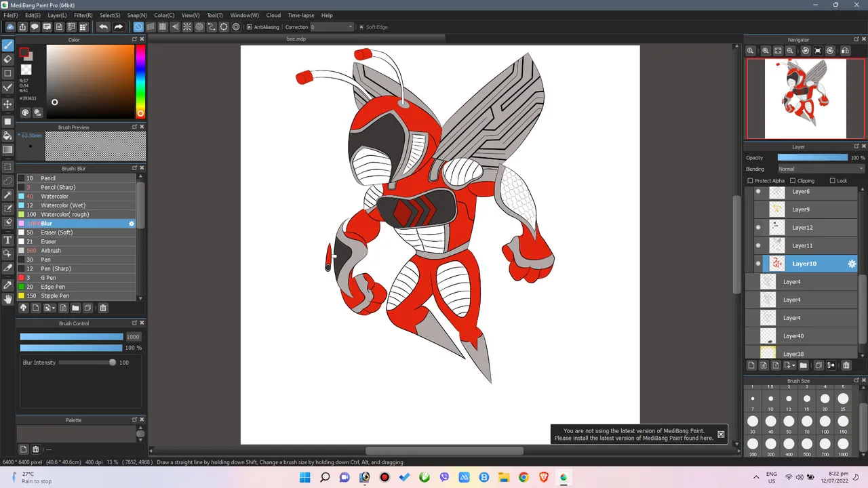
Task: Open the Layer menu
Action: point(57,15)
